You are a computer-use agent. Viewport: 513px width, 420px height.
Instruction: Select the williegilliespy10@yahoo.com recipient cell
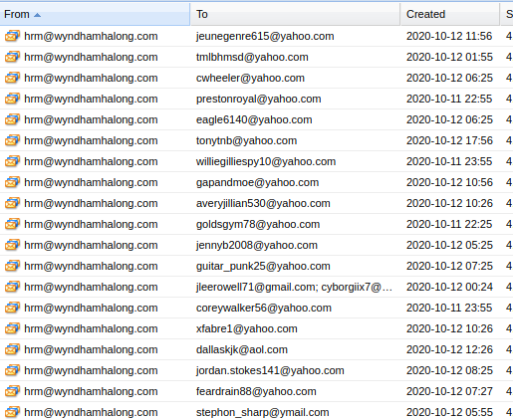pyautogui.click(x=266, y=161)
